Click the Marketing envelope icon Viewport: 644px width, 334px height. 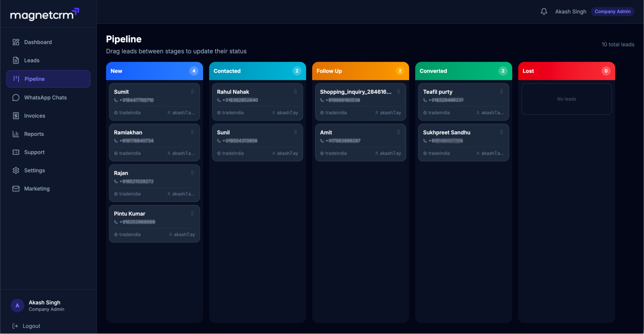(x=16, y=189)
